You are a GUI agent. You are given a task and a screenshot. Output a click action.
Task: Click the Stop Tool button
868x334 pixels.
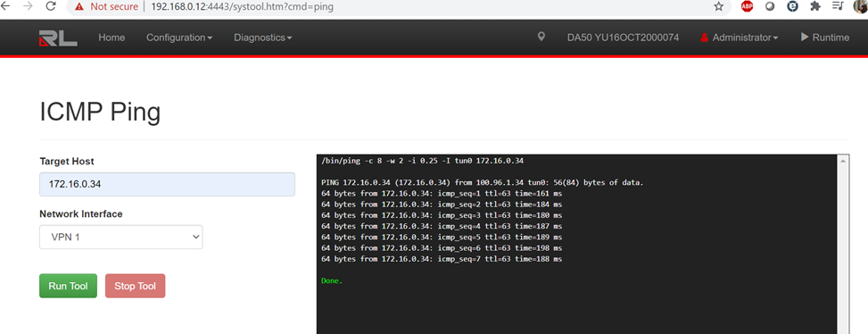(135, 286)
